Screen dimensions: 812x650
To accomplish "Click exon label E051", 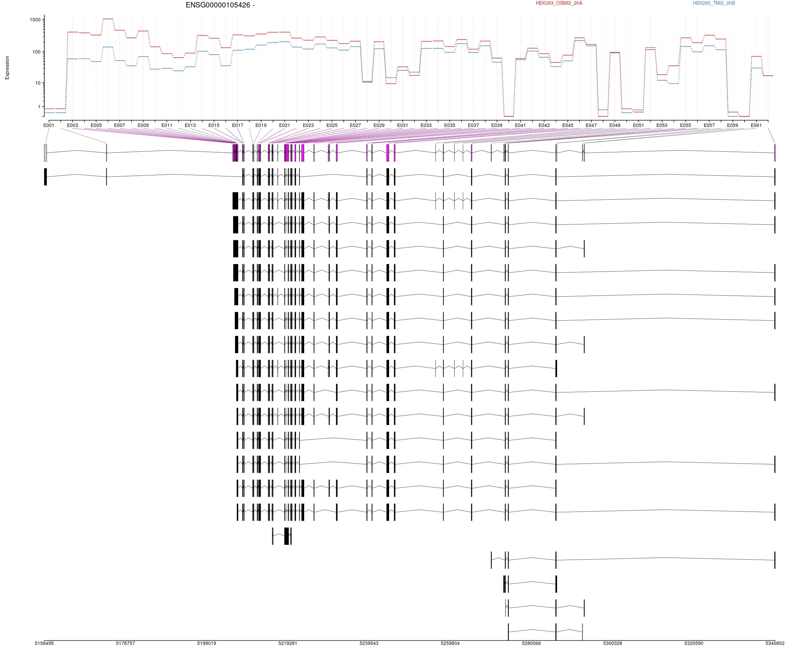I will tap(638, 126).
